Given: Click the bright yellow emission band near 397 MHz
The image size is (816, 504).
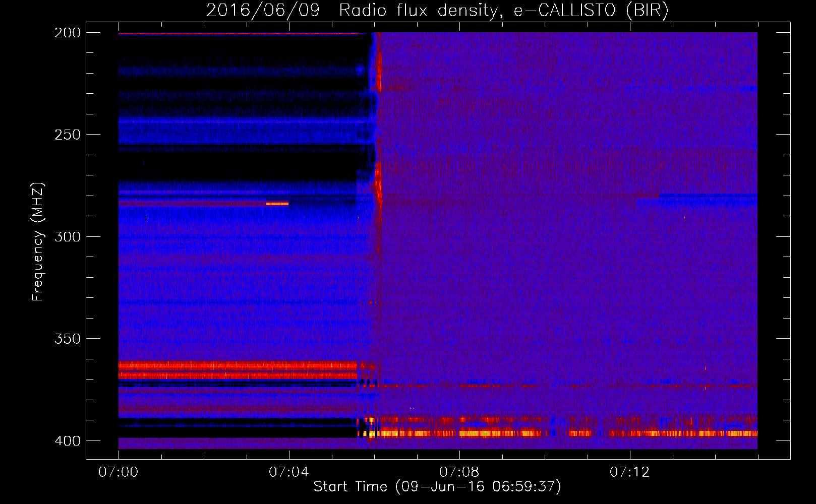Looking at the screenshot, I should (557, 433).
